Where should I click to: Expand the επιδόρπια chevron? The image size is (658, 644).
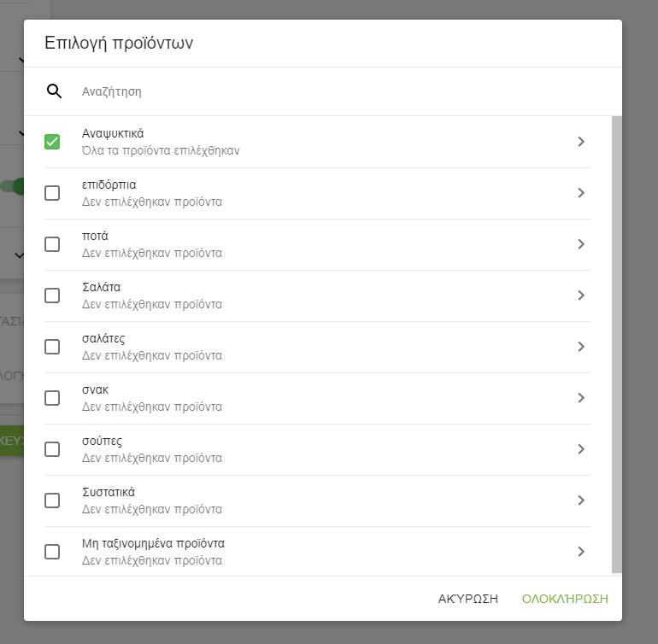tap(581, 193)
